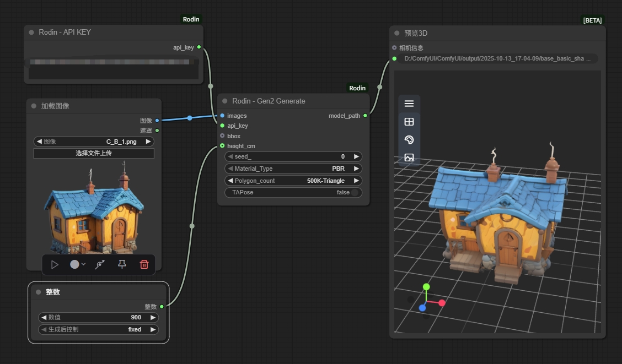
Task: Increase 数值 900 with right arrow
Action: pos(153,317)
